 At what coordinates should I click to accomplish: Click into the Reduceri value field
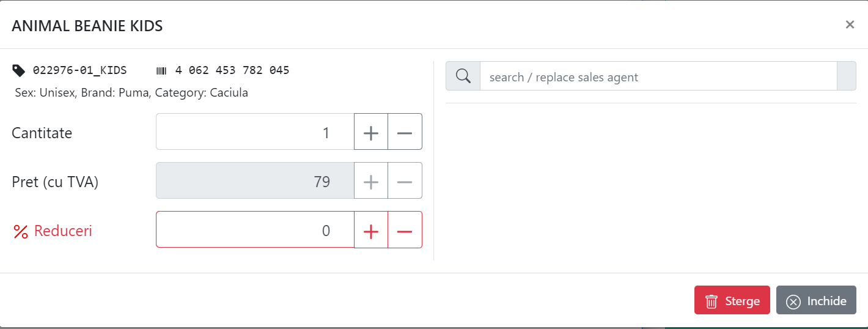point(256,229)
